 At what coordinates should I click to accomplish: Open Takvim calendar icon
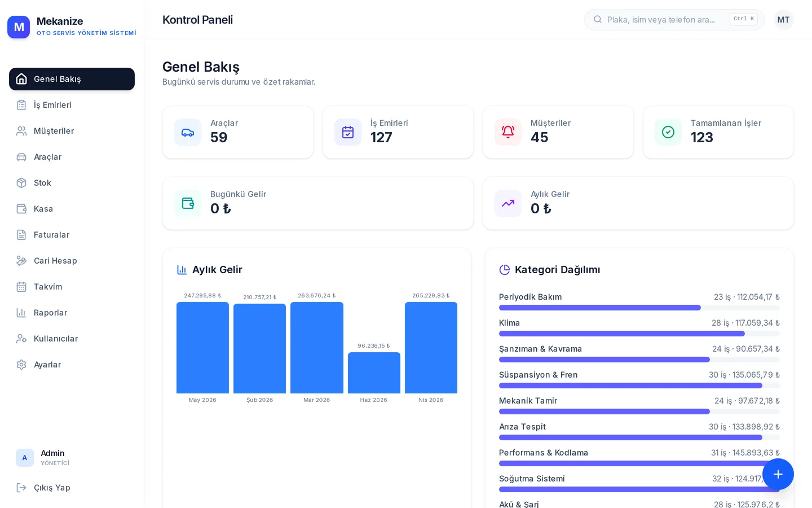pyautogui.click(x=21, y=287)
